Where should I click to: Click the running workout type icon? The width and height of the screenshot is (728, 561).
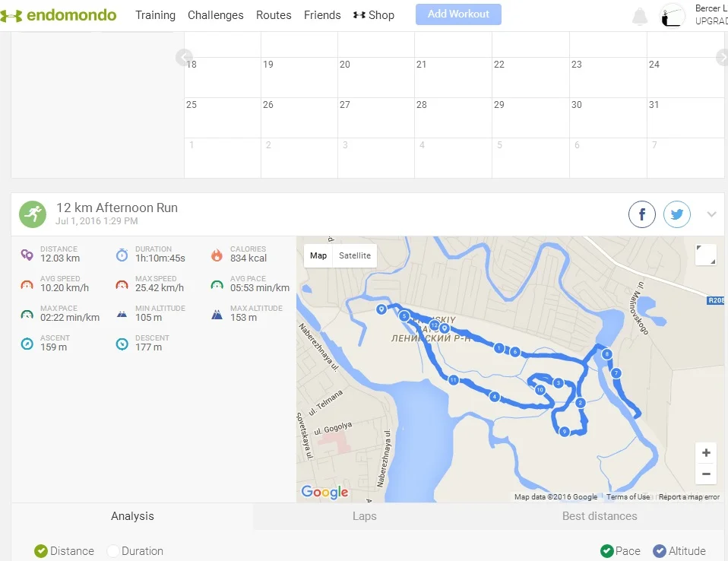pyautogui.click(x=33, y=214)
